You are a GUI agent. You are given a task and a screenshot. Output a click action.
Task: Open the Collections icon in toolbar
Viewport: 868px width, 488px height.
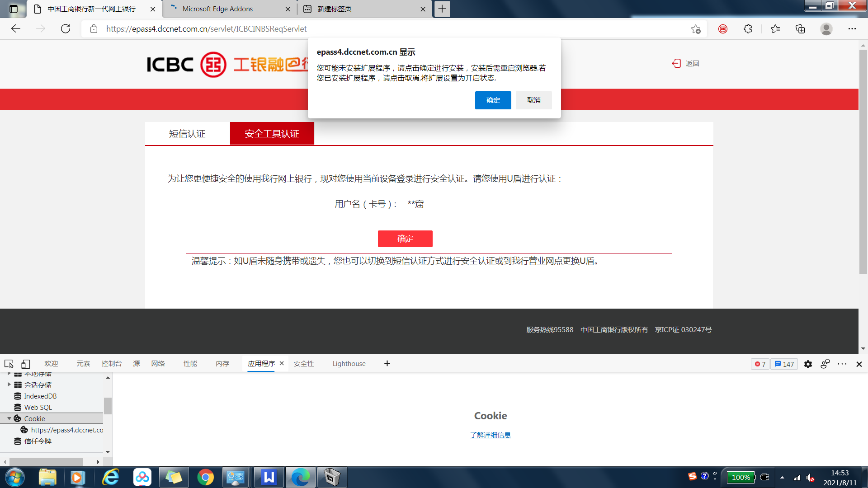(x=800, y=29)
